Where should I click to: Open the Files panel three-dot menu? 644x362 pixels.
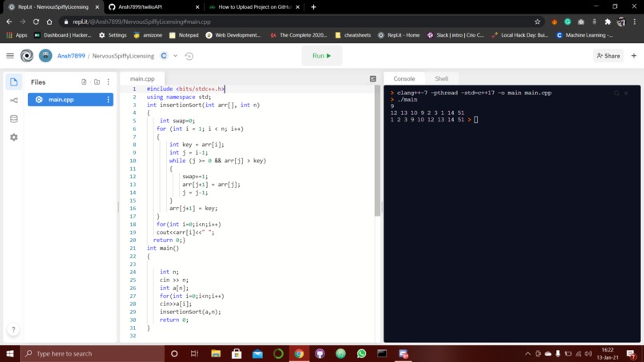click(x=109, y=82)
